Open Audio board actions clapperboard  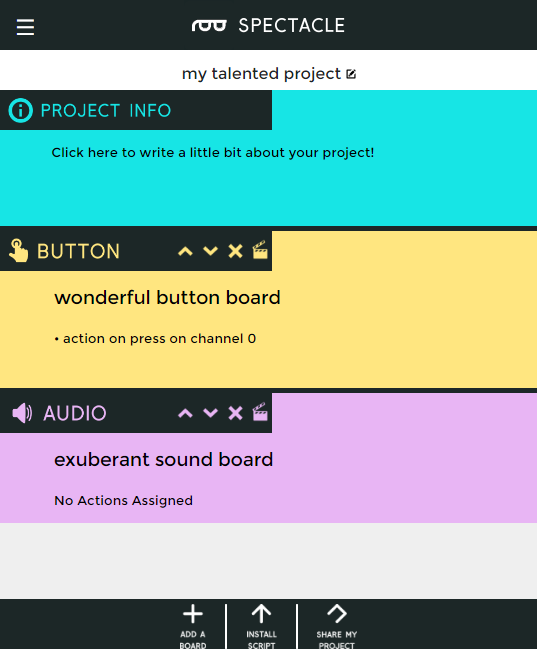[260, 412]
